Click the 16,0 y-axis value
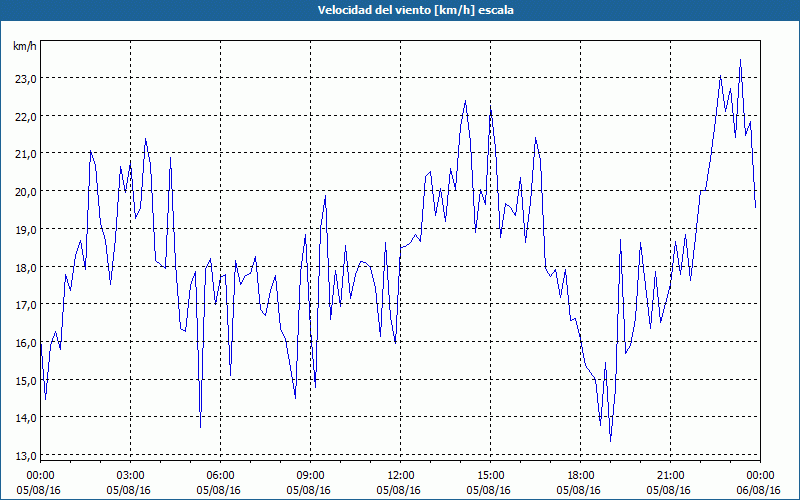This screenshot has width=800, height=500. (25, 343)
